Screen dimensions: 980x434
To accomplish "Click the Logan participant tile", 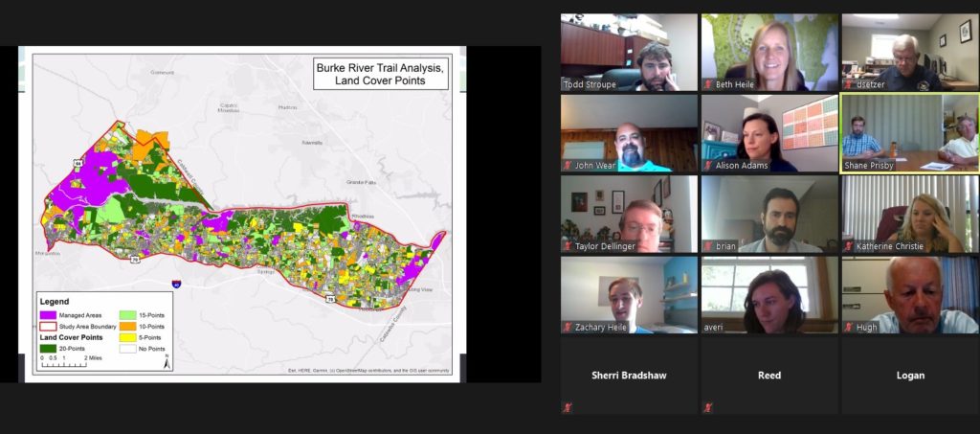I will coord(909,376).
